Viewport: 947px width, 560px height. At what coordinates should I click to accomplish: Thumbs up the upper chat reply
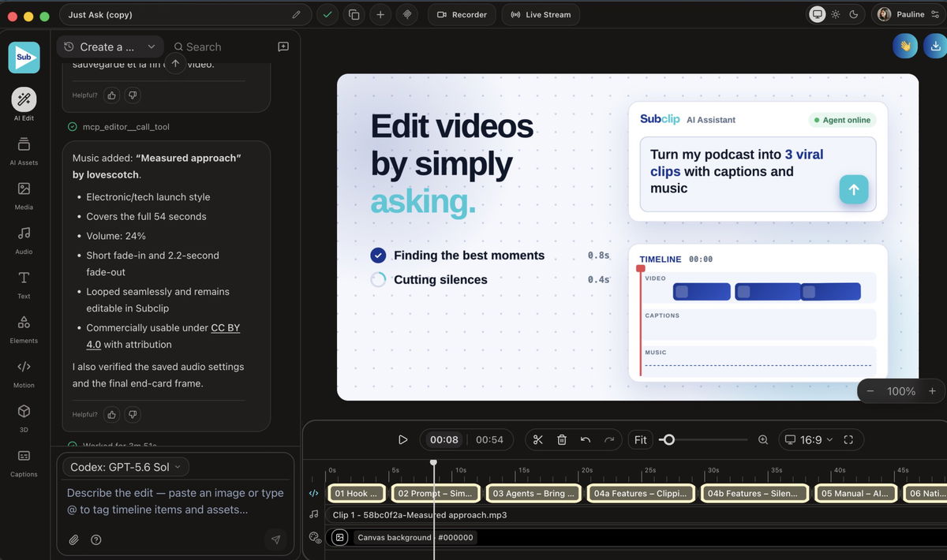point(111,95)
